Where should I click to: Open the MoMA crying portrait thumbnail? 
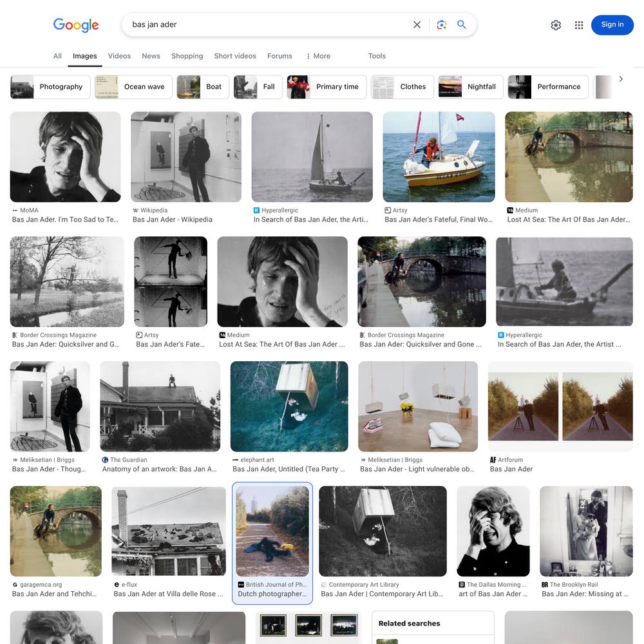pos(65,157)
